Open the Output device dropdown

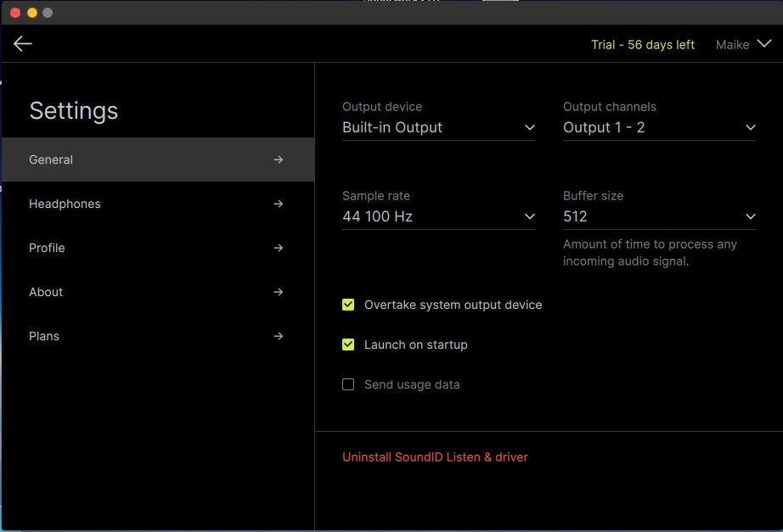point(438,127)
